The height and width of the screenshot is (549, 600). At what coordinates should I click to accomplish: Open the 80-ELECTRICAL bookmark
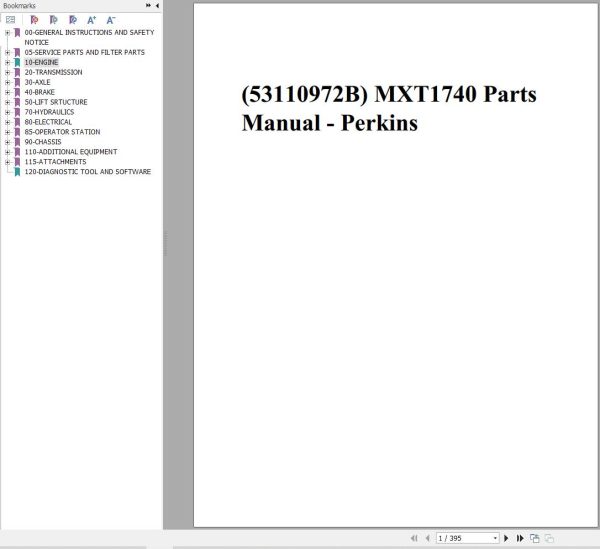click(48, 122)
